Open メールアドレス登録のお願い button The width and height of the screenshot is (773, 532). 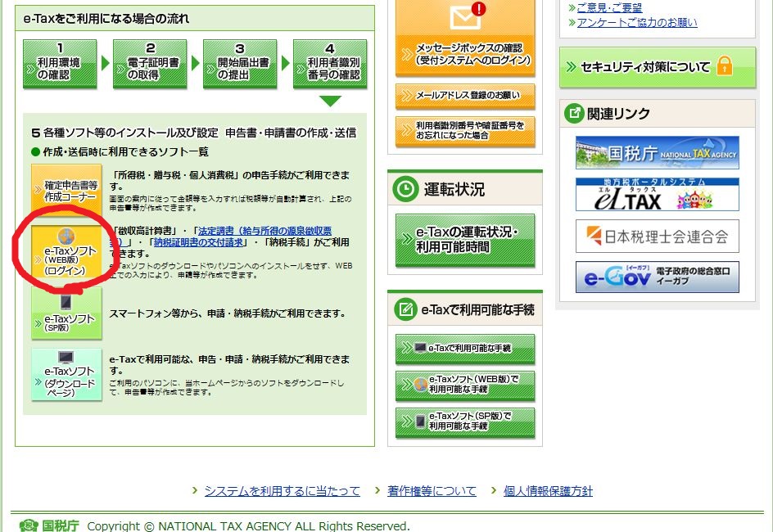(x=465, y=96)
